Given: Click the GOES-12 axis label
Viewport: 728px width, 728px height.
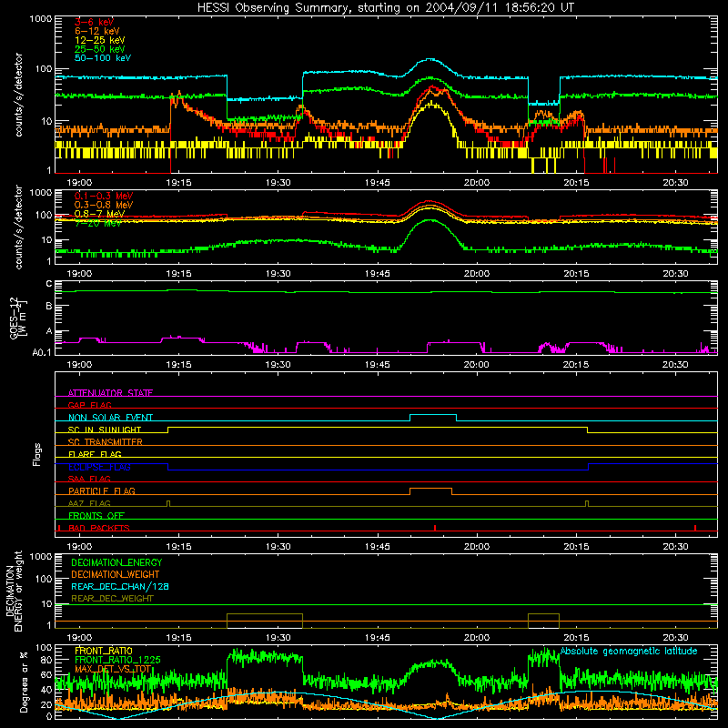Looking at the screenshot, I should pyautogui.click(x=17, y=318).
